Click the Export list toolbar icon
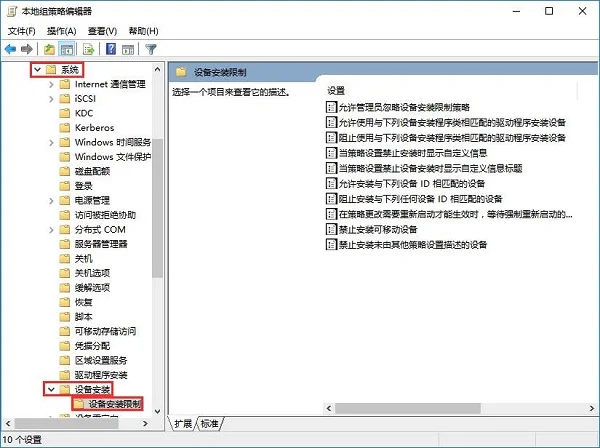Image resolution: width=600 pixels, height=448 pixels. click(x=88, y=49)
